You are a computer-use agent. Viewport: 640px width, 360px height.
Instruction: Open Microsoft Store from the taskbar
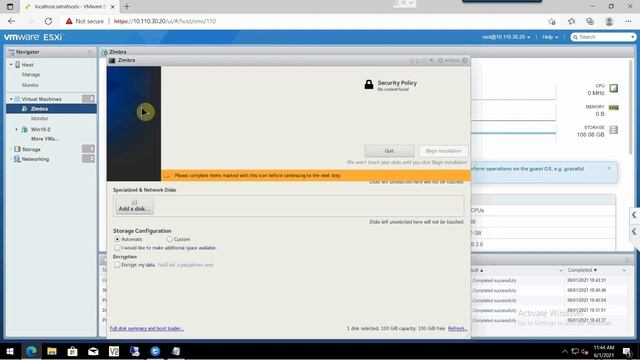pos(73,351)
